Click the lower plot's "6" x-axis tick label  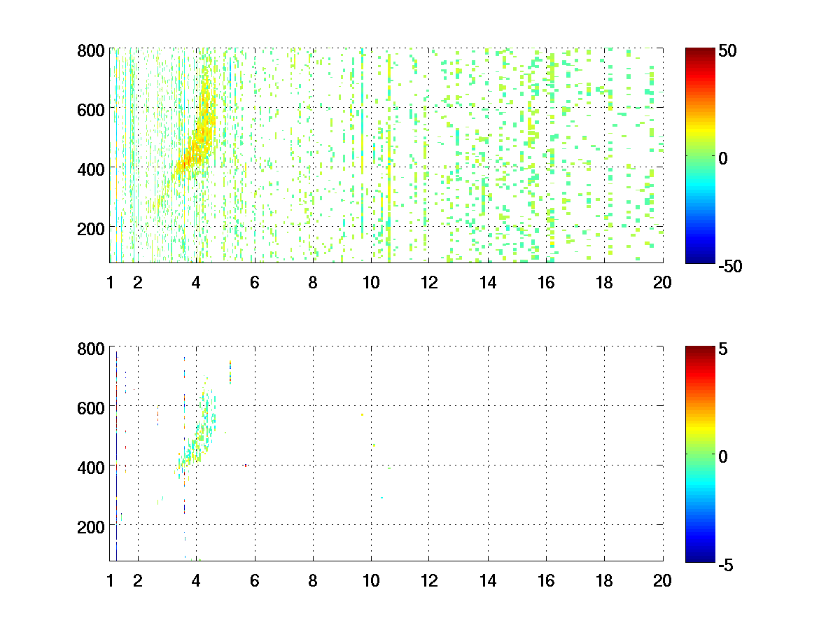point(255,581)
